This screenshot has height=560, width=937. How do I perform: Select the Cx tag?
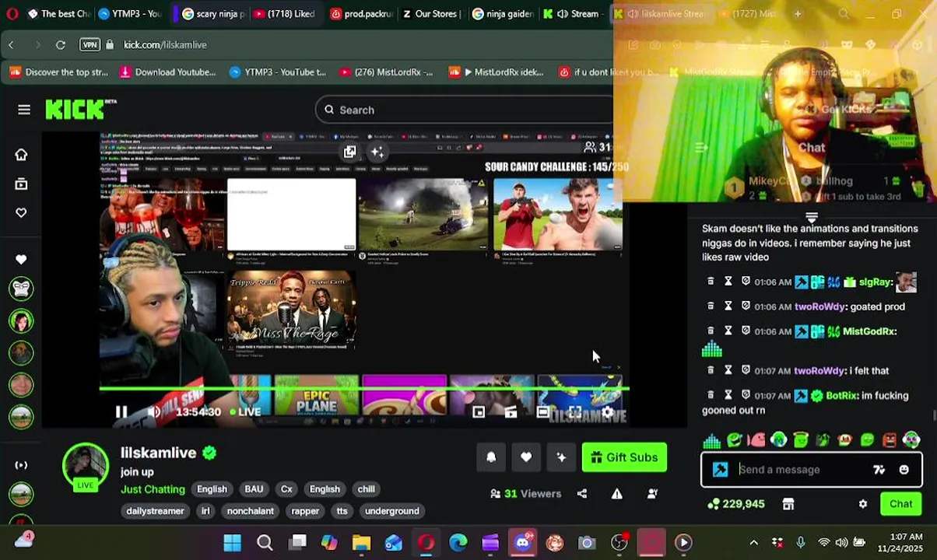[286, 489]
